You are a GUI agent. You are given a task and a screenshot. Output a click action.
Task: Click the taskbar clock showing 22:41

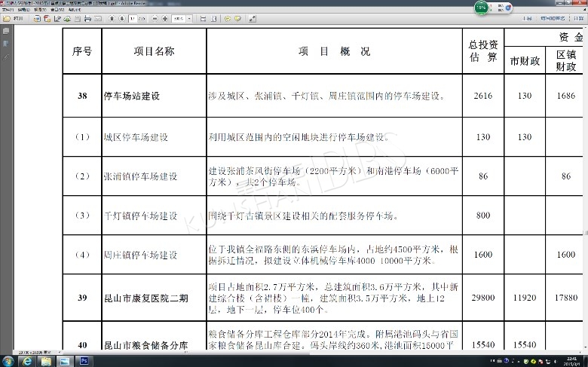572,361
